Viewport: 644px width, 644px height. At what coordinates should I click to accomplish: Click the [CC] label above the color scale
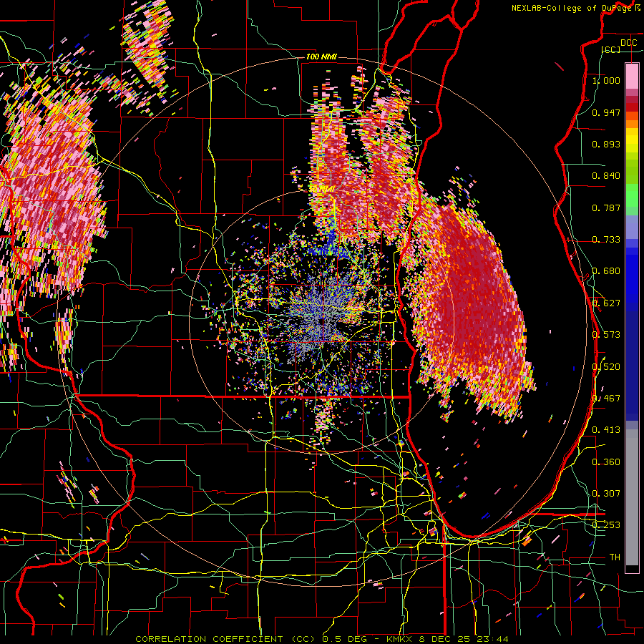coord(611,49)
